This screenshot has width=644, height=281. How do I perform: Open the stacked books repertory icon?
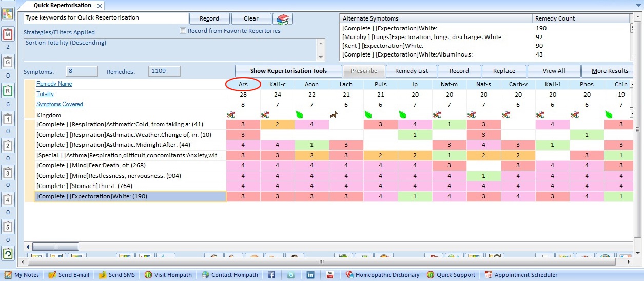pos(283,19)
